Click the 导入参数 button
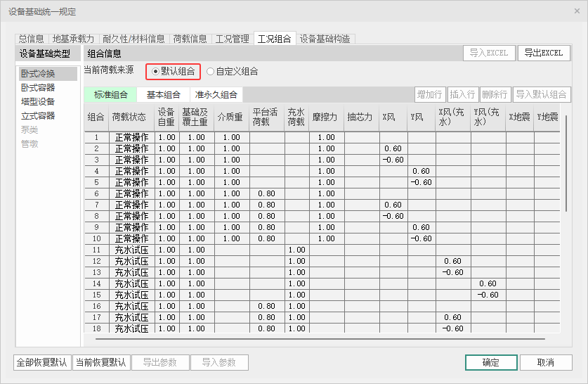Image resolution: width=588 pixels, height=384 pixels. (219, 362)
